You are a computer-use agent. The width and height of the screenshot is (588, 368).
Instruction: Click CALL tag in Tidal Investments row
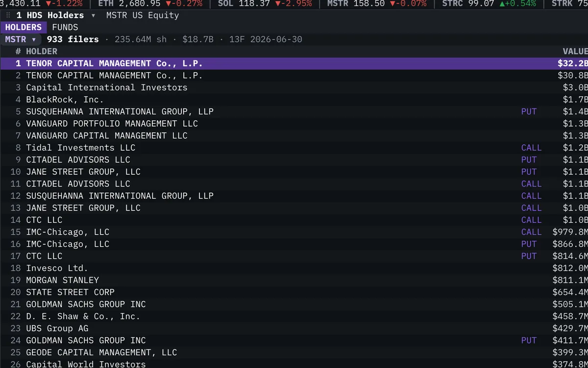531,148
